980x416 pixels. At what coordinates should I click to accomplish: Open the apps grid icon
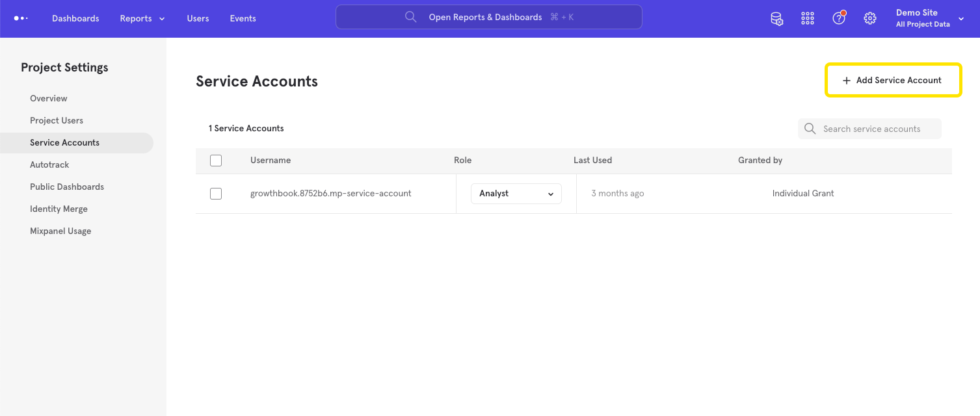808,19
